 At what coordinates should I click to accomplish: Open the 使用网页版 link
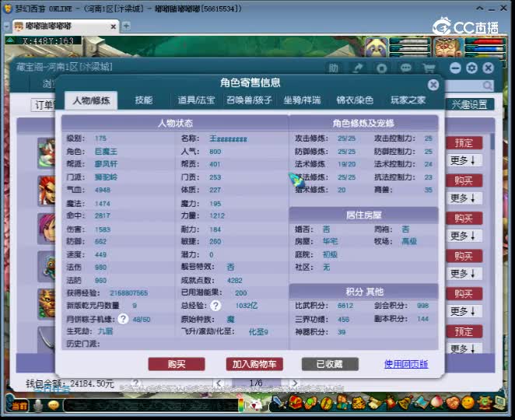(x=406, y=364)
